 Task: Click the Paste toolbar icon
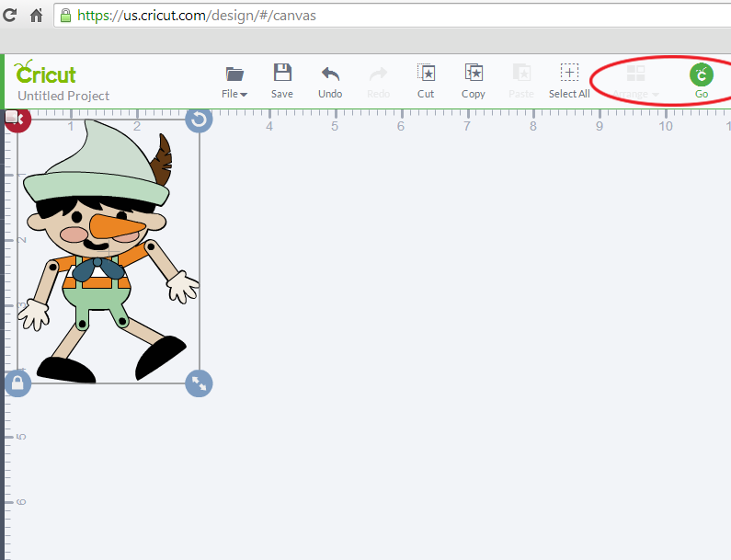coord(521,81)
